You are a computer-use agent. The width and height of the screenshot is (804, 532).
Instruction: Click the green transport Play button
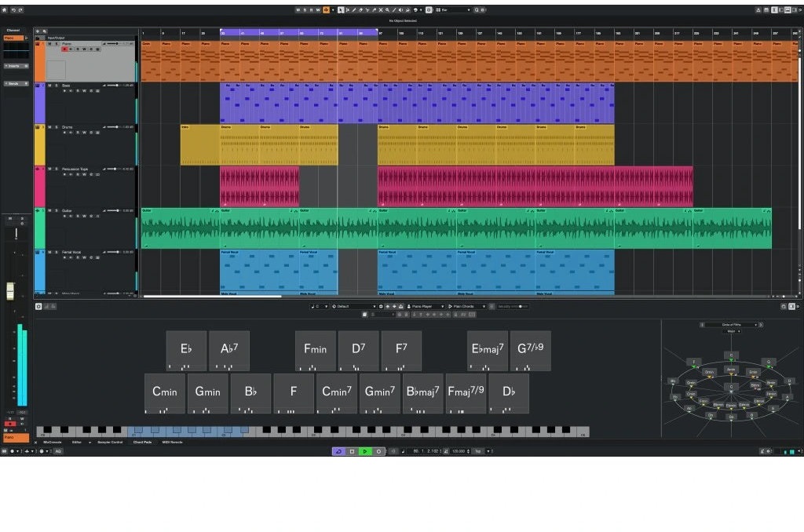pyautogui.click(x=365, y=451)
